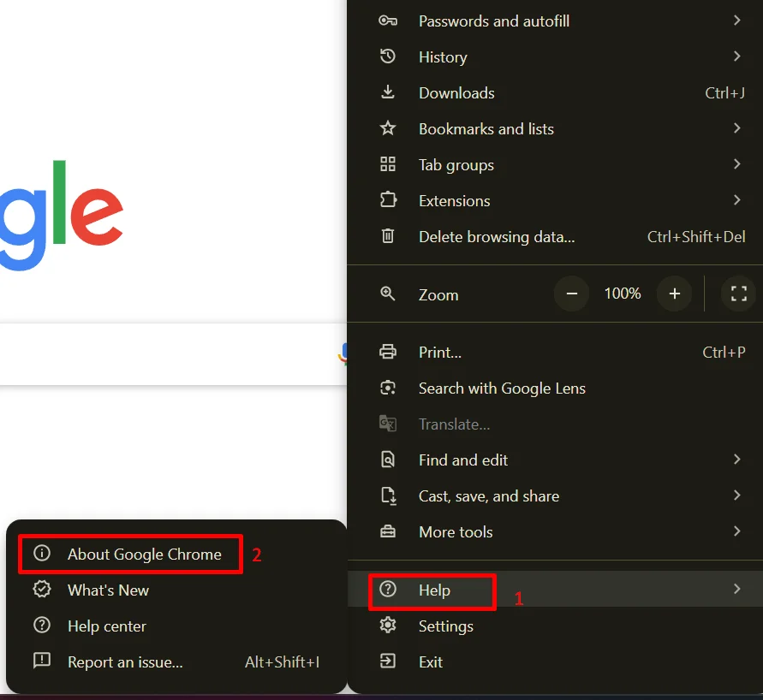The width and height of the screenshot is (763, 700).
Task: Click the Extensions puzzle piece icon
Action: click(x=388, y=200)
